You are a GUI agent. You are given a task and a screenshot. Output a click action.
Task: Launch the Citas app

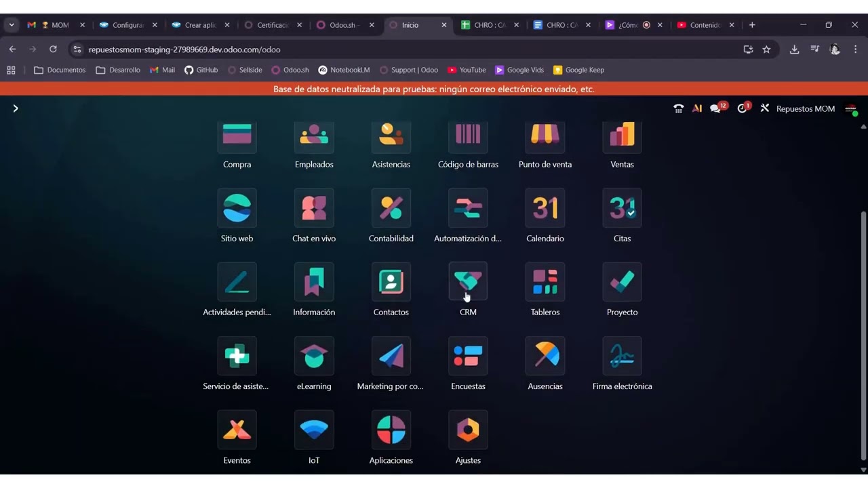click(x=622, y=207)
